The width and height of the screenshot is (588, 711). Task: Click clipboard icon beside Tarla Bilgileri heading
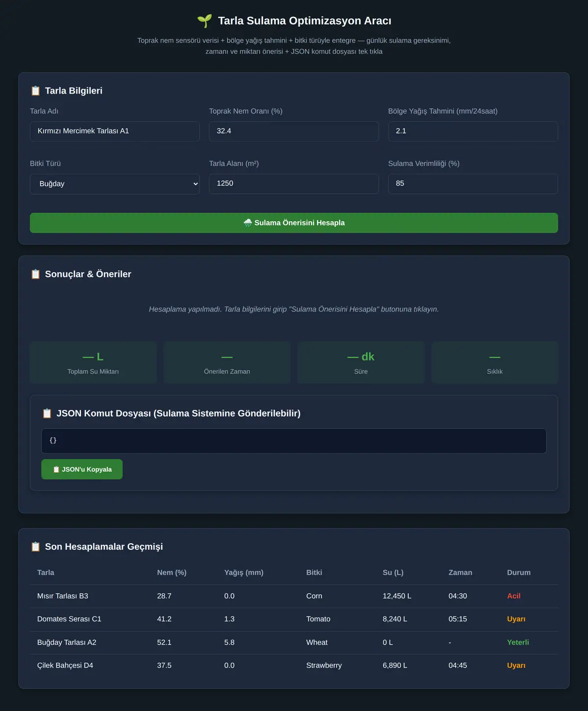pyautogui.click(x=35, y=91)
